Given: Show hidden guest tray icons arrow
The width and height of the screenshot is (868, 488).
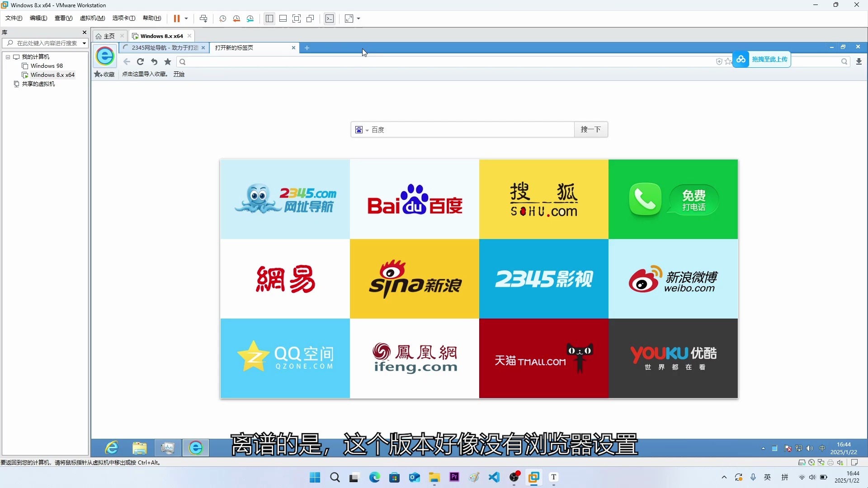Looking at the screenshot, I should (x=763, y=449).
